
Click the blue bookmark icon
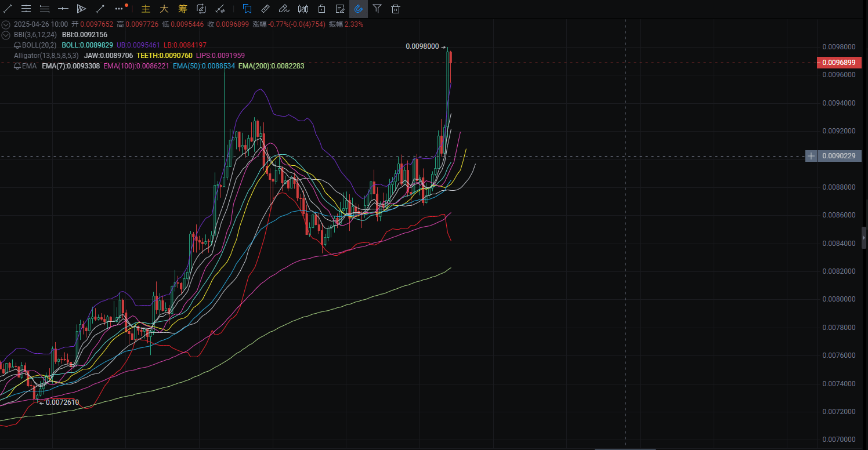[x=247, y=9]
